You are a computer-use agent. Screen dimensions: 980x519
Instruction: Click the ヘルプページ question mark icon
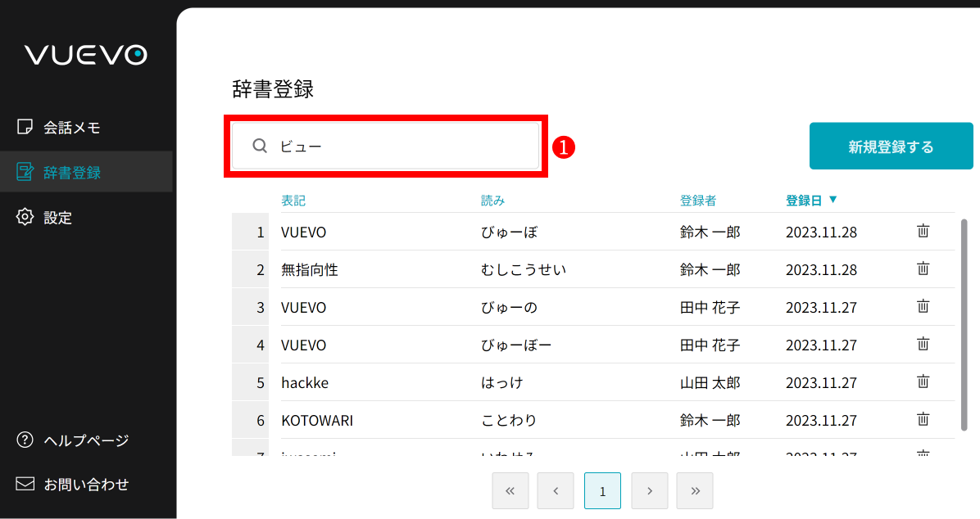point(25,440)
